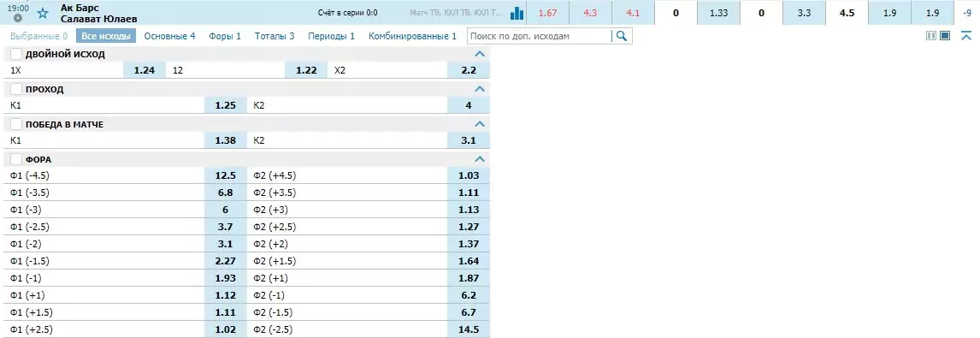Collapse the ДВОЙНОЙ ИСХОД section
Viewport: 980px width, 338px height.
[x=480, y=54]
